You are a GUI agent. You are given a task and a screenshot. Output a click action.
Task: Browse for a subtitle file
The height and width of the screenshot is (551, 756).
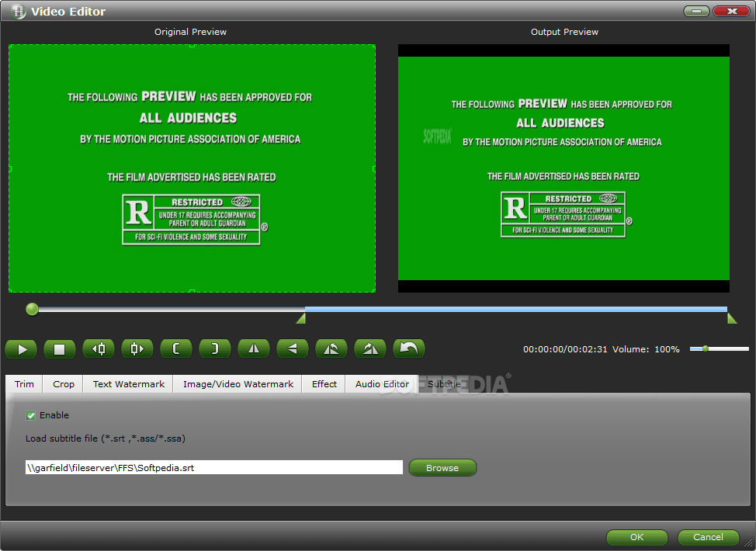point(442,468)
